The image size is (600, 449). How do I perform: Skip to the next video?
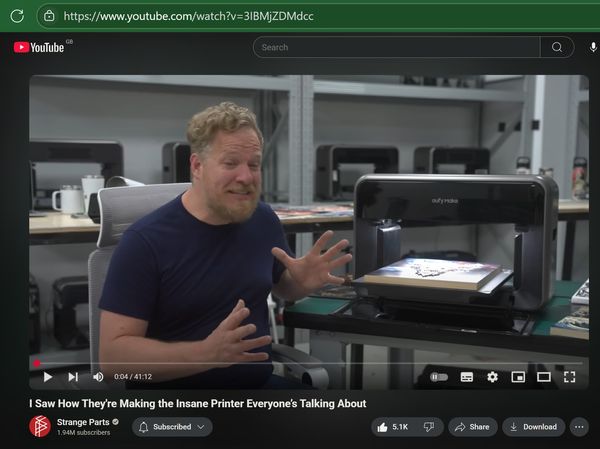point(73,377)
